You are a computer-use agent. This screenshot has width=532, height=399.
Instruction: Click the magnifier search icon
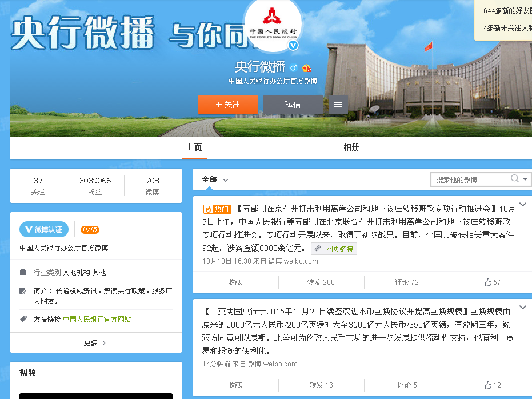coord(515,178)
